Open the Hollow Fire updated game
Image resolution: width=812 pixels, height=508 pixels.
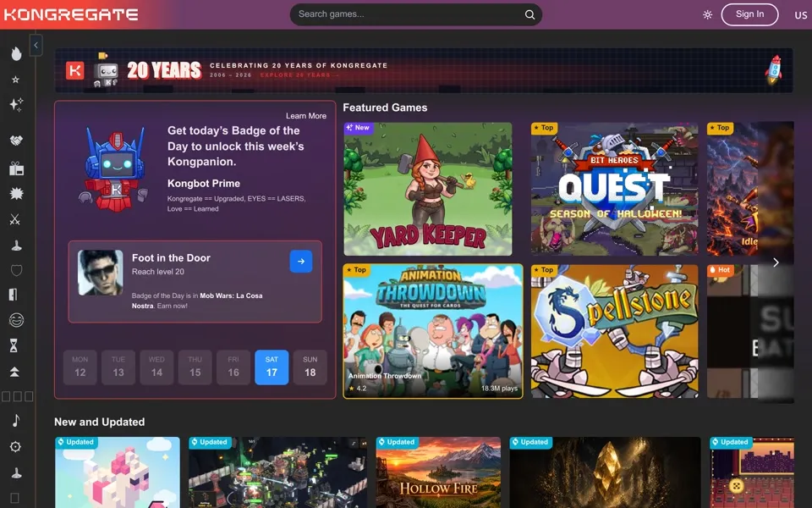point(438,472)
